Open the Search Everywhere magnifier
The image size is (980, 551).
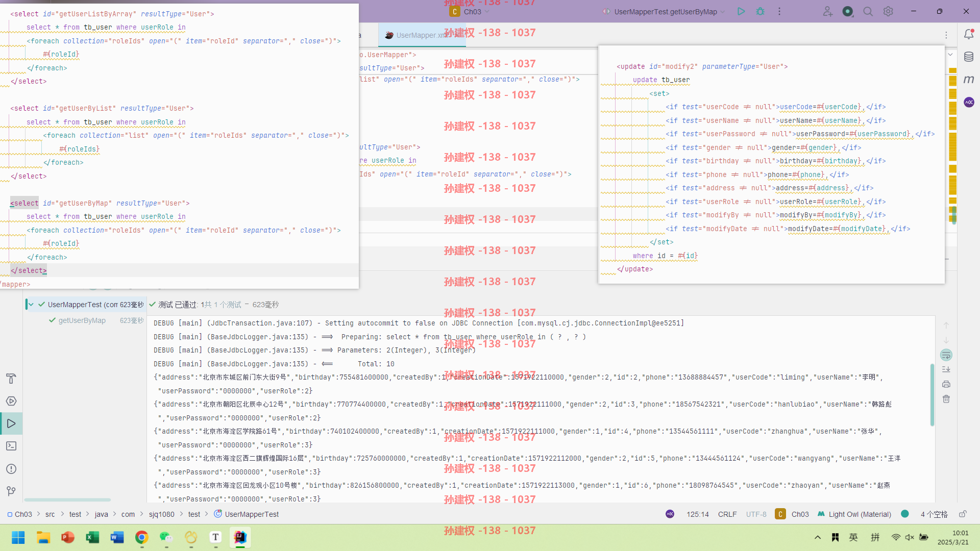pos(868,11)
